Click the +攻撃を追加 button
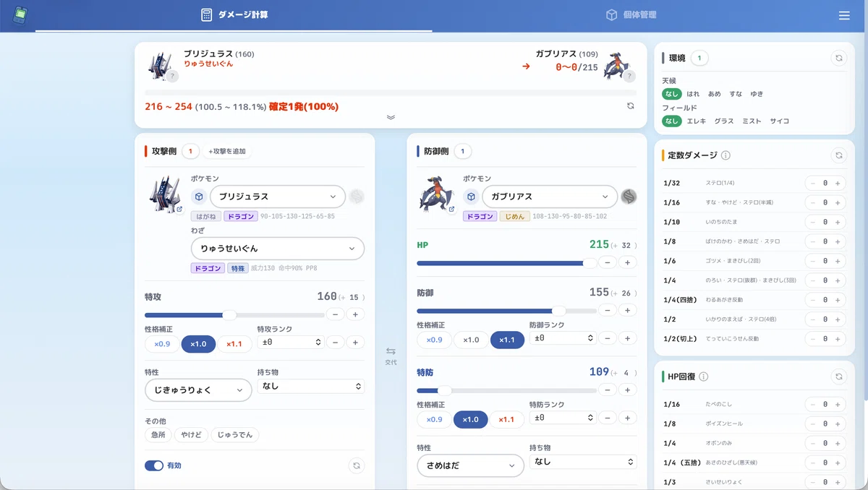Image resolution: width=868 pixels, height=490 pixels. tap(227, 151)
